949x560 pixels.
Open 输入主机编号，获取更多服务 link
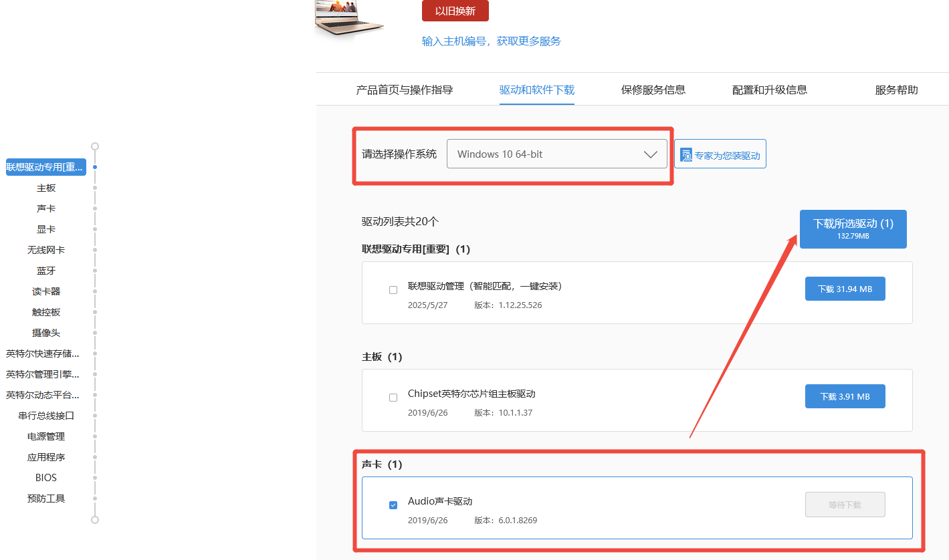(x=492, y=41)
